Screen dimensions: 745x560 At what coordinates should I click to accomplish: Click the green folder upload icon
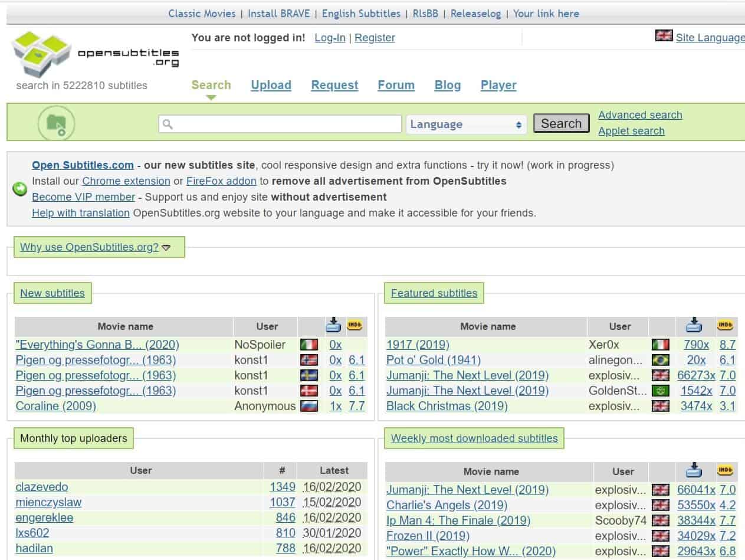coord(56,123)
